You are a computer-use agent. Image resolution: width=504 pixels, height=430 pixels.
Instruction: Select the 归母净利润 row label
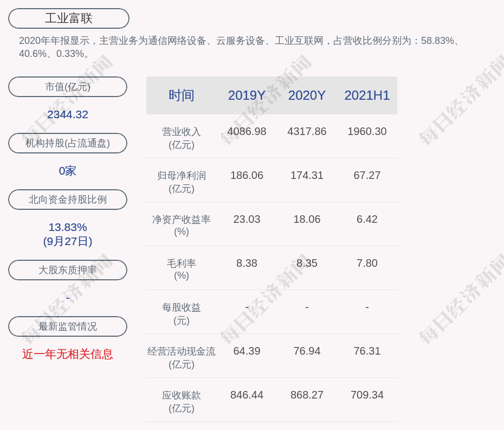coord(182,182)
